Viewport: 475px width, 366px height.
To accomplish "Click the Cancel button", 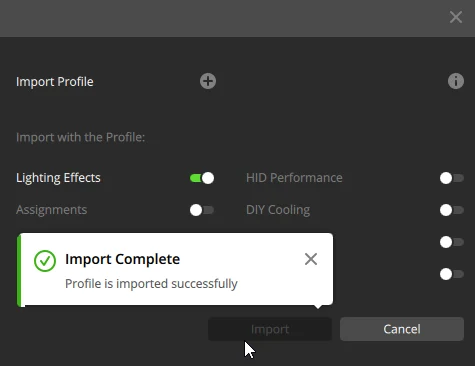I will 402,329.
